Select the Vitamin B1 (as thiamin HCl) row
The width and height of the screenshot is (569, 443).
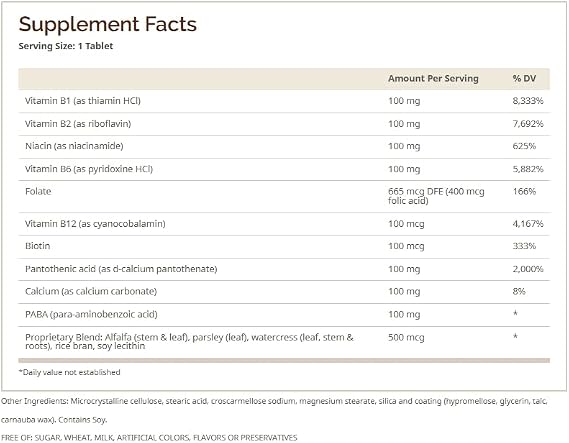(x=284, y=101)
